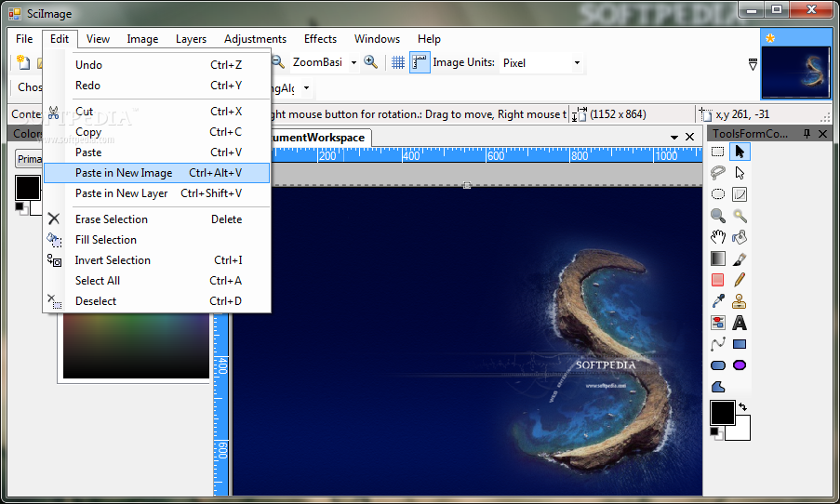Select the purple Ellipse shape tool

click(740, 365)
